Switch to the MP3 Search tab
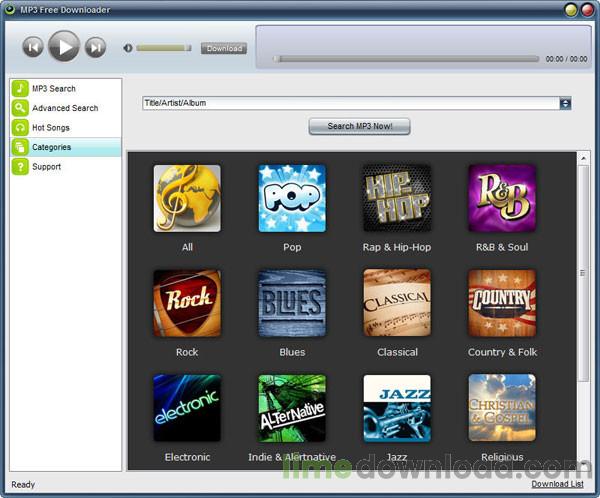The image size is (600, 498). (53, 89)
